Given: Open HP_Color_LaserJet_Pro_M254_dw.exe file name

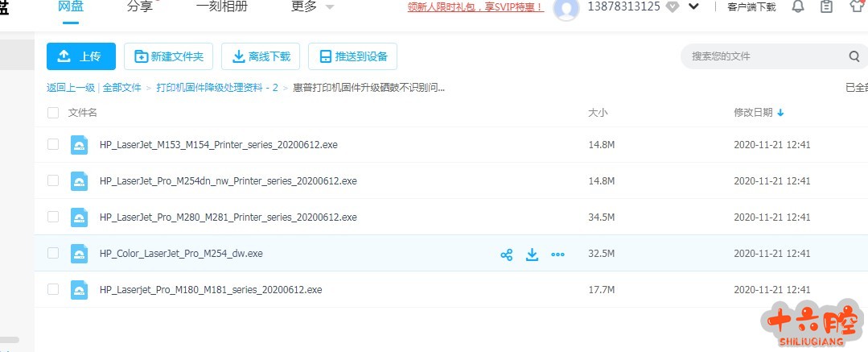Looking at the screenshot, I should pos(181,254).
